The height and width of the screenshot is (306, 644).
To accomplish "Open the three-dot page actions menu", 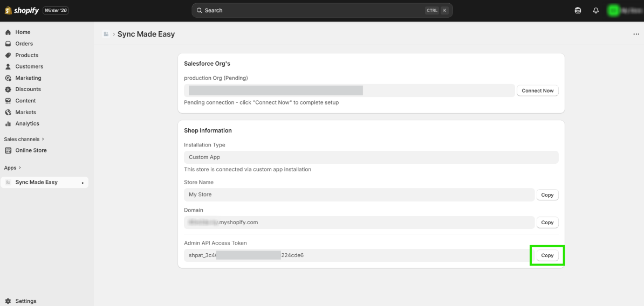I will click(636, 34).
